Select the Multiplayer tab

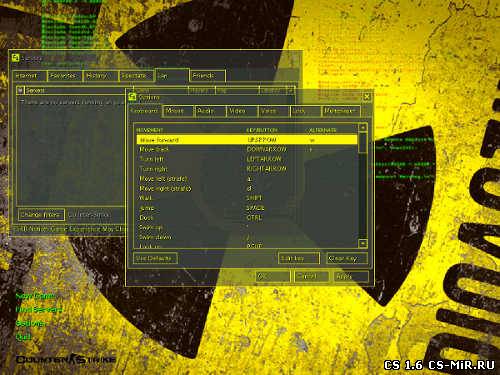point(341,111)
